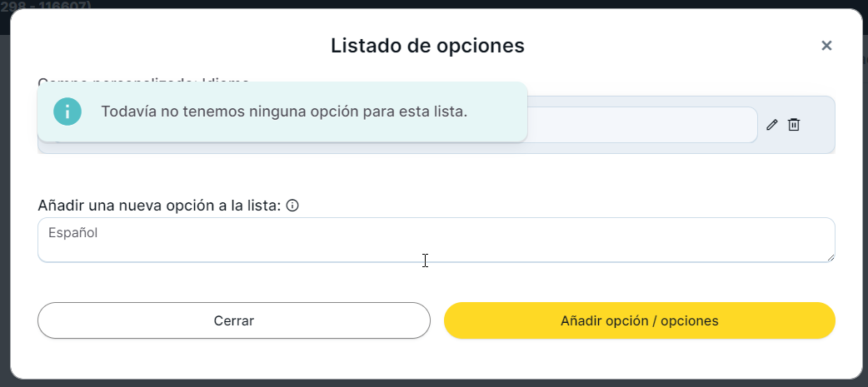The height and width of the screenshot is (387, 868).
Task: Focus the text area with Español placeholder
Action: [x=436, y=240]
